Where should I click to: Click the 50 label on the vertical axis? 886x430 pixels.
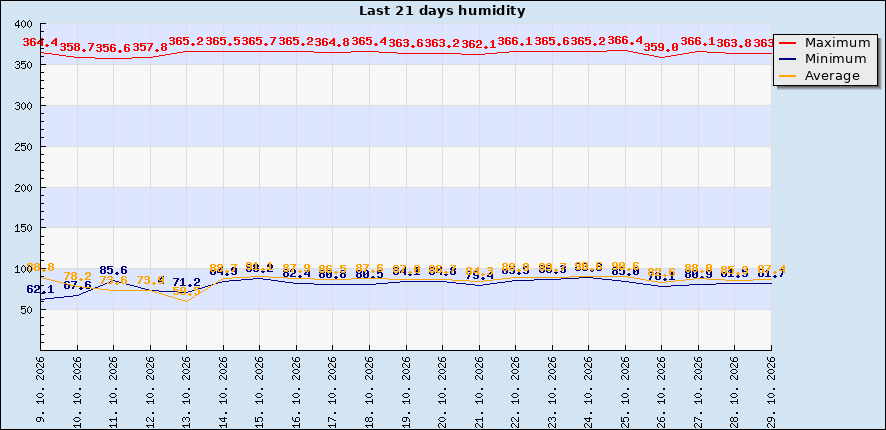point(28,310)
